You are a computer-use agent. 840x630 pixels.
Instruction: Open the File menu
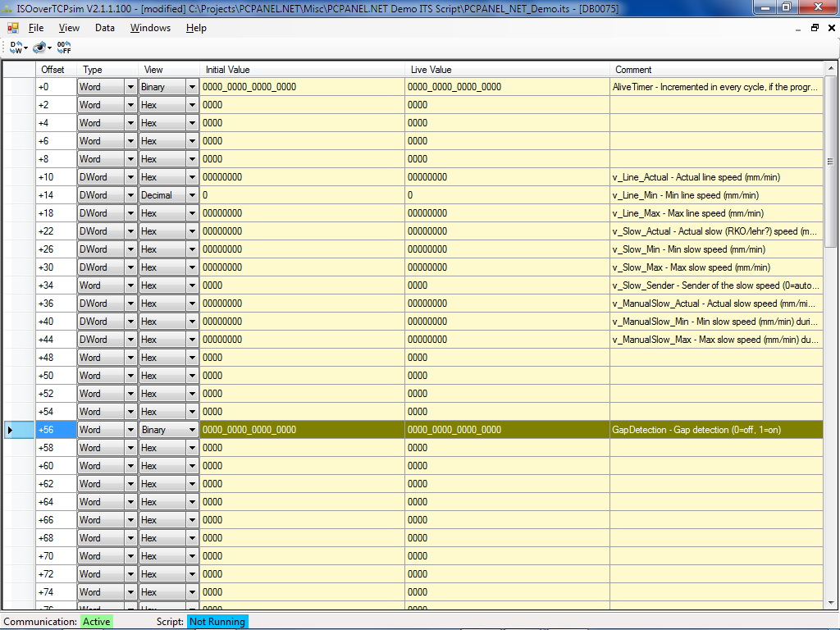pyautogui.click(x=36, y=28)
